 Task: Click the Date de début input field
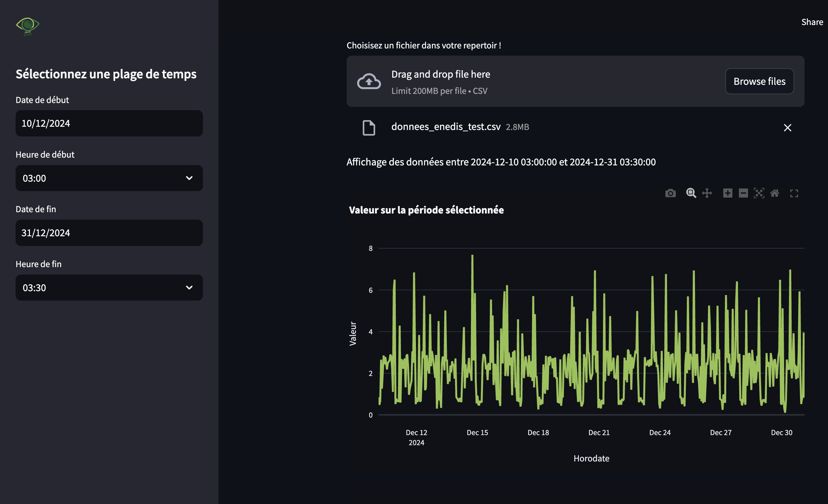click(109, 123)
